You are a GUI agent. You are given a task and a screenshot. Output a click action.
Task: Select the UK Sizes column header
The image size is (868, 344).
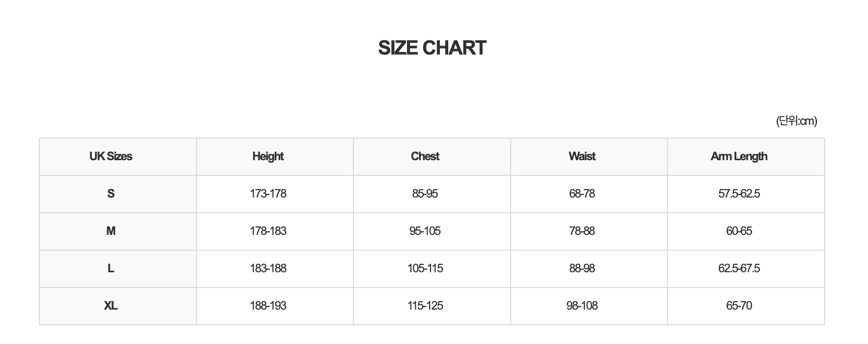(x=111, y=156)
